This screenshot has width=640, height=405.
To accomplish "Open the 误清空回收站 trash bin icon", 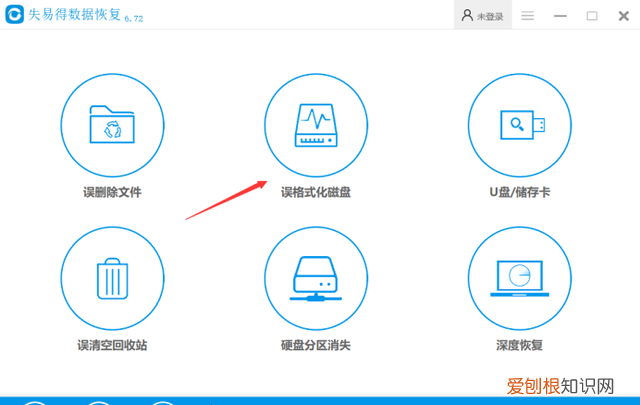I will pos(112,278).
